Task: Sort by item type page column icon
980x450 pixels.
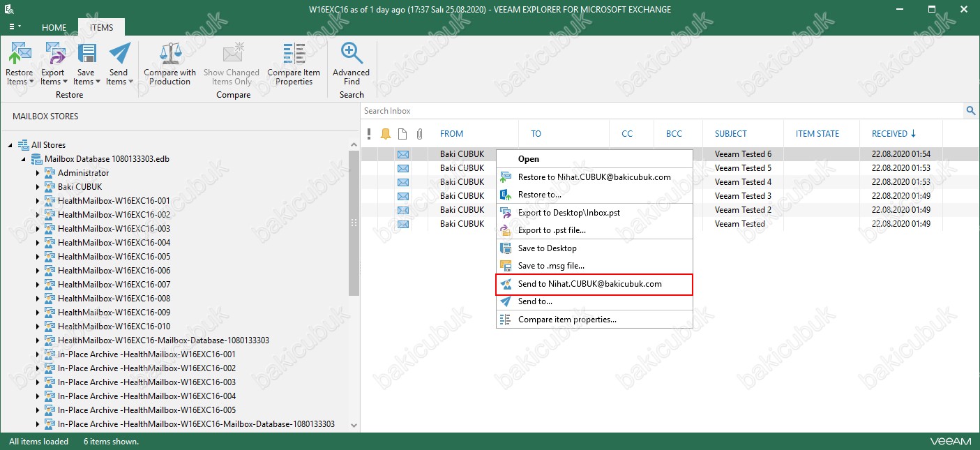Action: click(402, 134)
